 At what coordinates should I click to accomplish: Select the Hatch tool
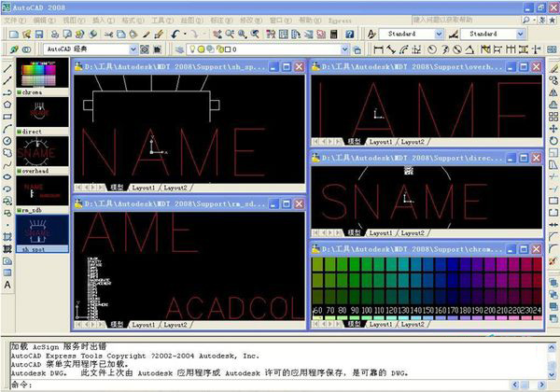(x=7, y=237)
